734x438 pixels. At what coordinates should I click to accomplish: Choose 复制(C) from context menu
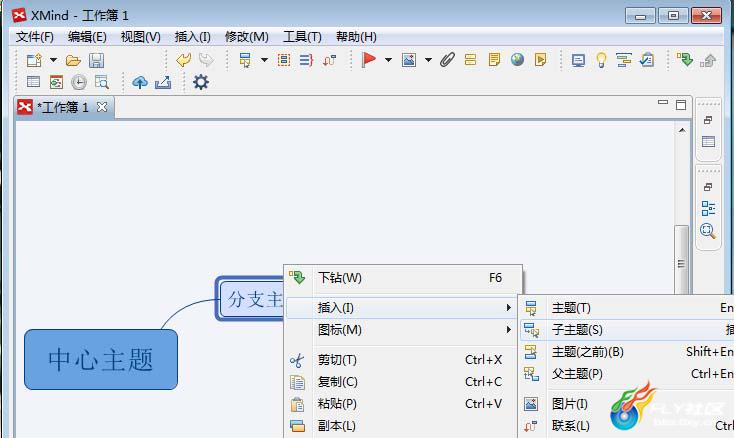[403, 382]
